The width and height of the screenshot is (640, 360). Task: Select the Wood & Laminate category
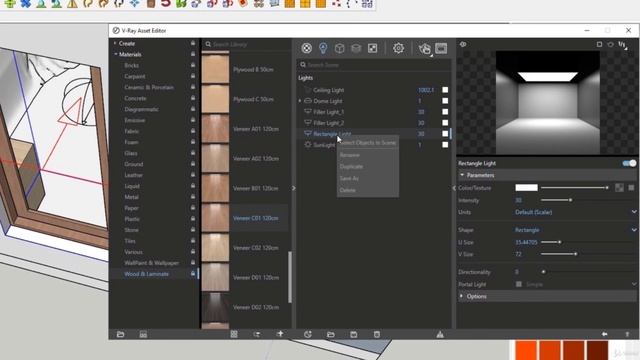(x=147, y=274)
